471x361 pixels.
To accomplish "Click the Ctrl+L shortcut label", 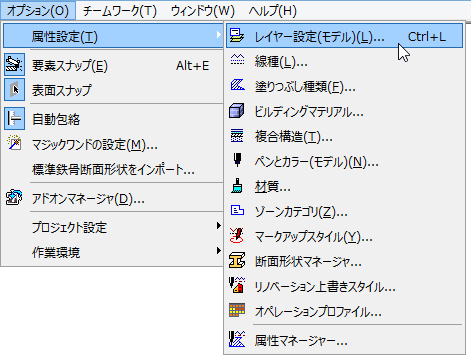I will (x=427, y=36).
